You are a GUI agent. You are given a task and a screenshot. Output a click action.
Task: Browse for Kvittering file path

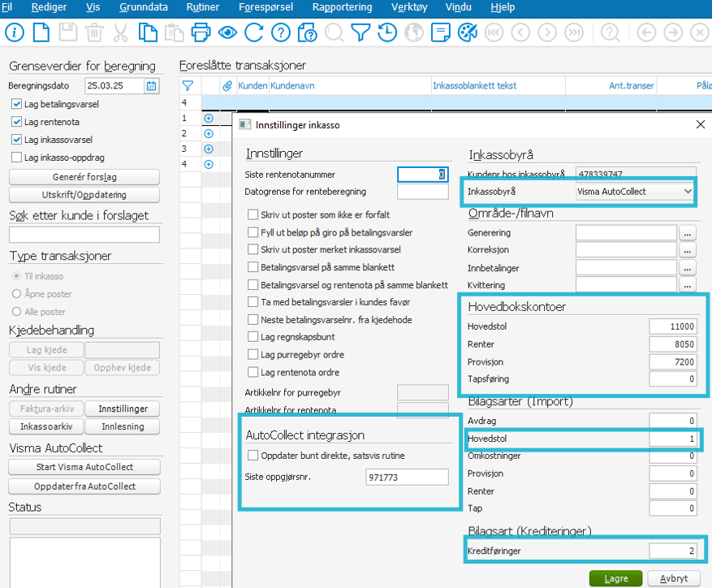(688, 284)
